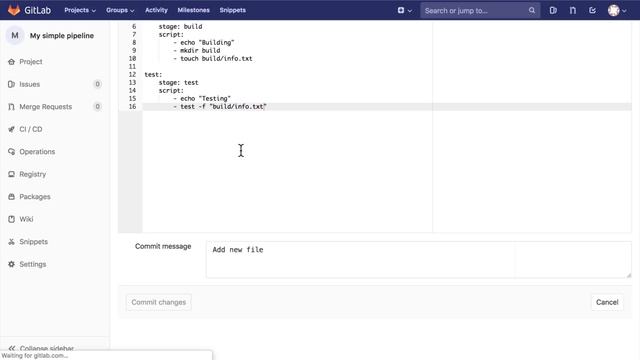
Task: Click the GitLab wordmark text
Action: coord(38,10)
